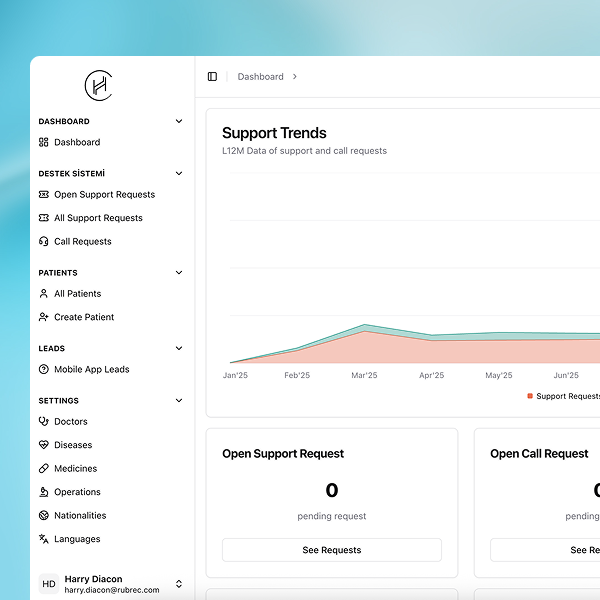Viewport: 600px width, 600px height.
Task: Click the translate icon beside Languages
Action: [x=44, y=539]
